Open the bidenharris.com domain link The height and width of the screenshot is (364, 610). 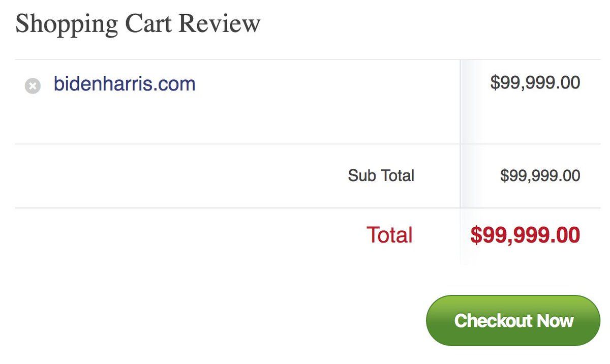coord(125,84)
